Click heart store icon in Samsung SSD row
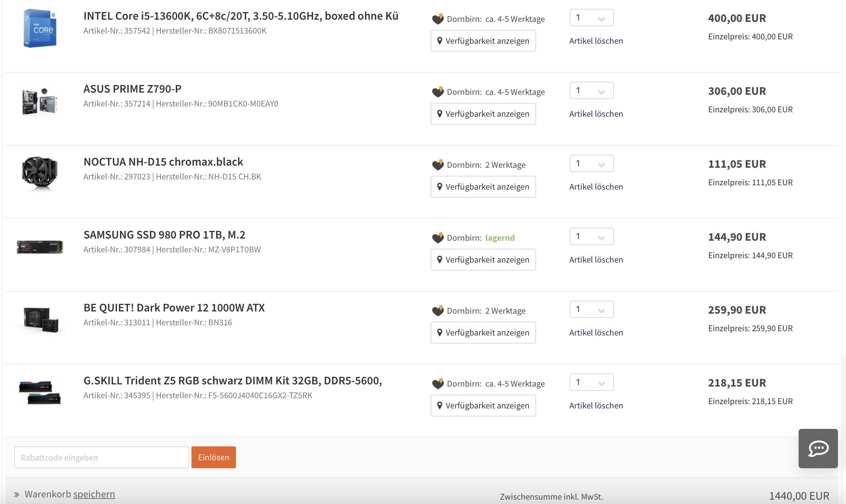This screenshot has width=846, height=504. [x=438, y=238]
